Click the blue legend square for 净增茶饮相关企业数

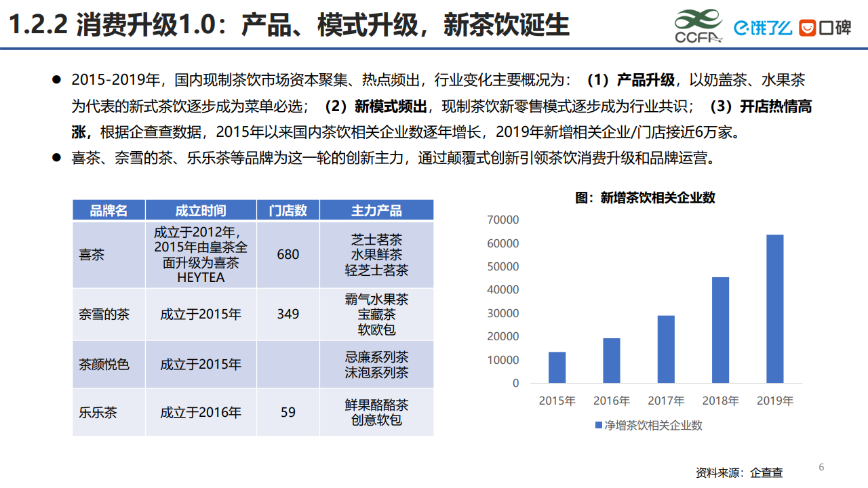click(598, 425)
